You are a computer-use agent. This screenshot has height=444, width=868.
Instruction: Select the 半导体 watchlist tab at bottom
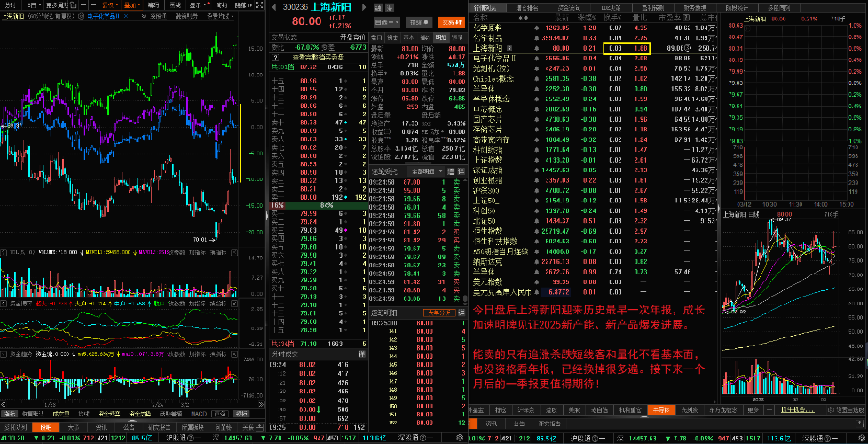tap(661, 409)
